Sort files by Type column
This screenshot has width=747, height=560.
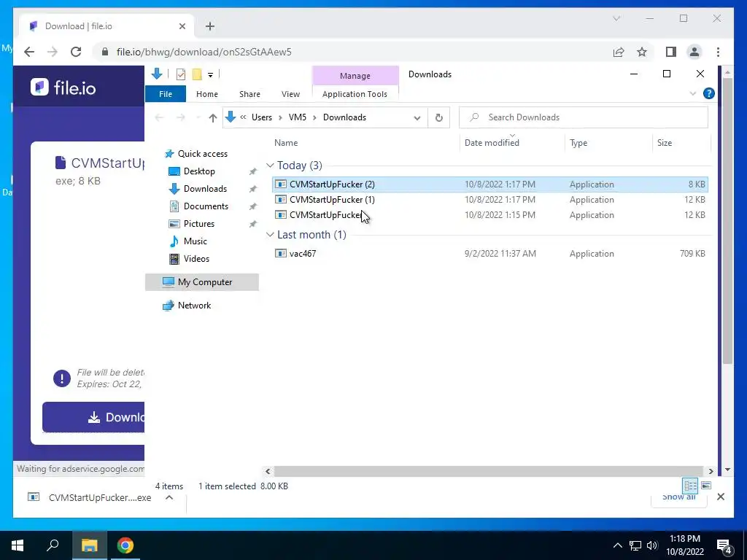pos(578,143)
